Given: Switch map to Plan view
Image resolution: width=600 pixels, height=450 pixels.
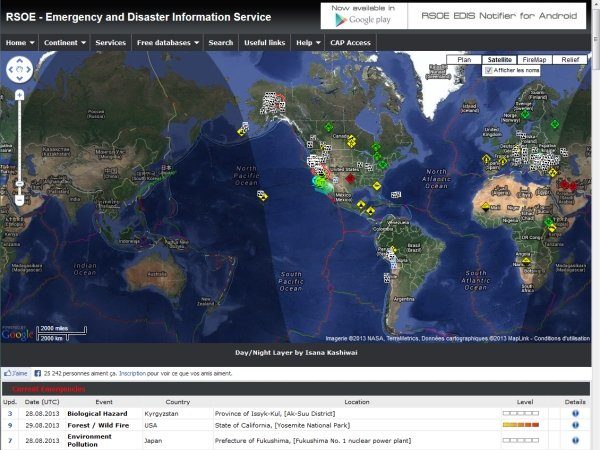Looking at the screenshot, I should click(x=464, y=60).
